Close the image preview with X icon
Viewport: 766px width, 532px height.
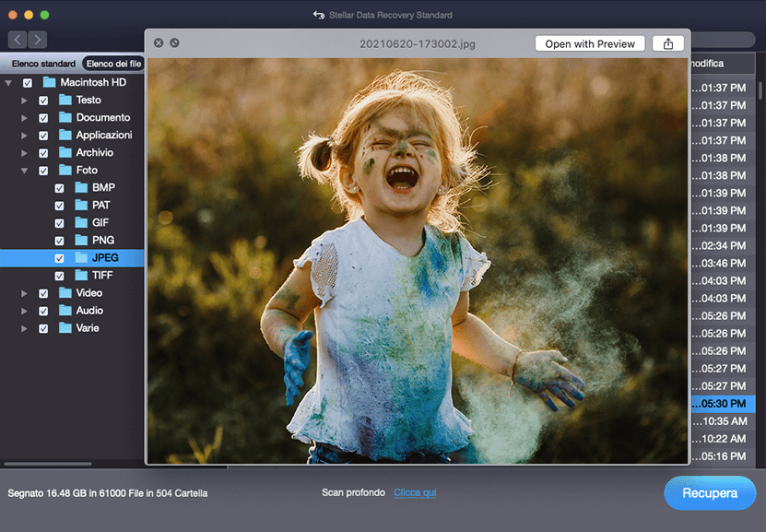click(159, 43)
